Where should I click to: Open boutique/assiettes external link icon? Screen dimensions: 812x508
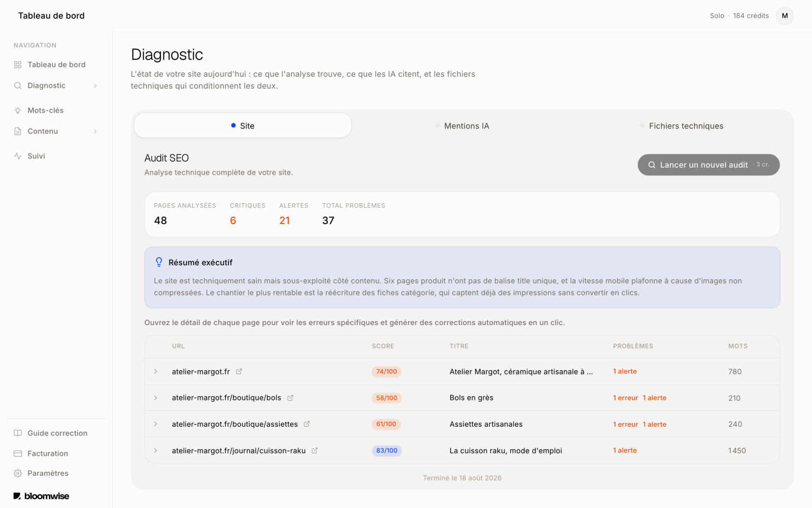point(307,424)
